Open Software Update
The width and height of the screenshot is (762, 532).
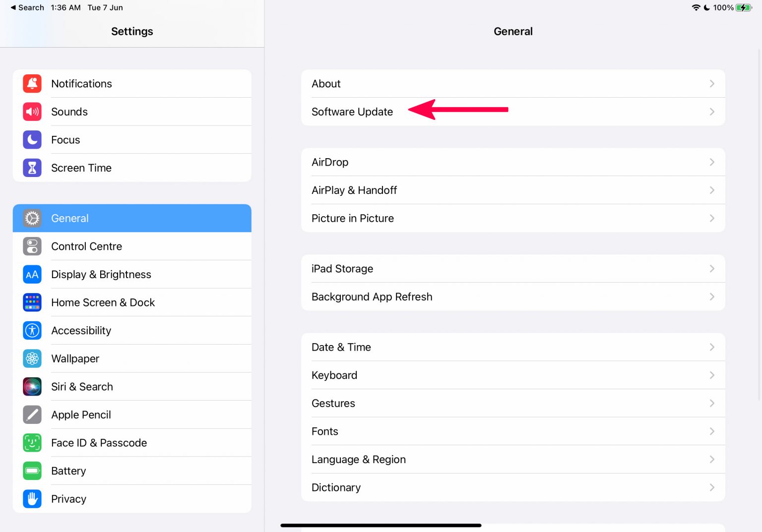pyautogui.click(x=352, y=112)
